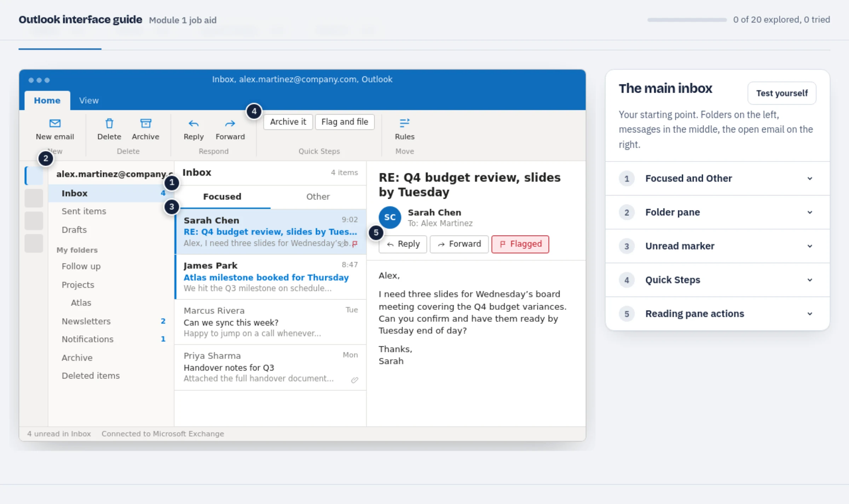Open the Follow up folder
The width and height of the screenshot is (849, 504).
(111, 266)
